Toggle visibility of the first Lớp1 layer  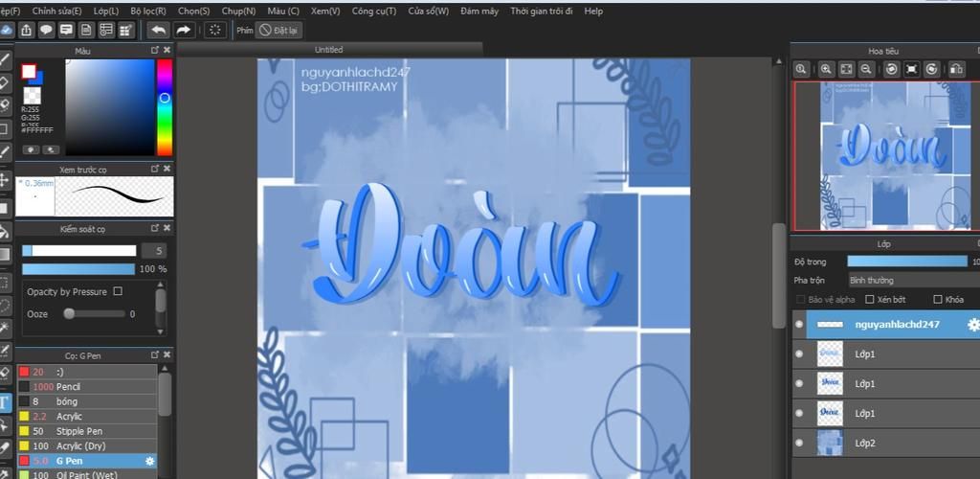[x=799, y=354]
